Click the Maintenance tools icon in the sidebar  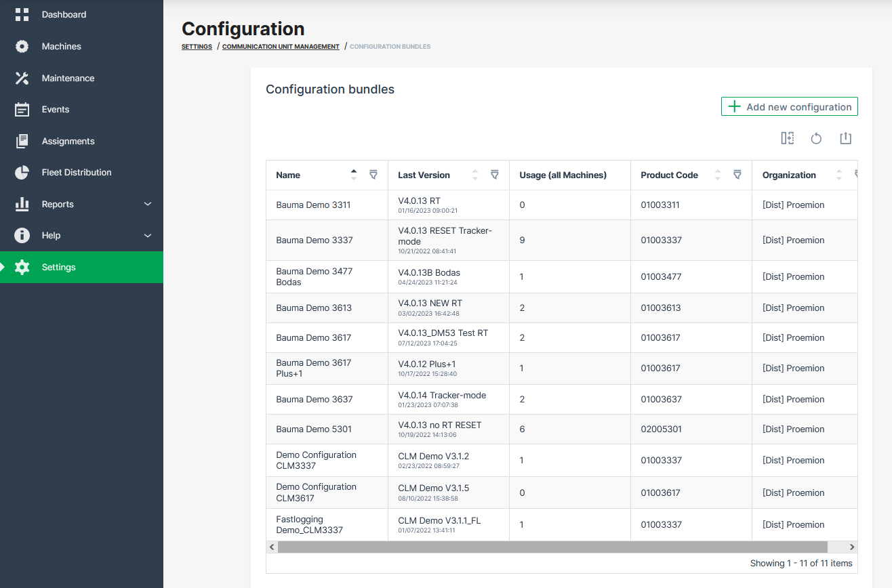click(22, 78)
